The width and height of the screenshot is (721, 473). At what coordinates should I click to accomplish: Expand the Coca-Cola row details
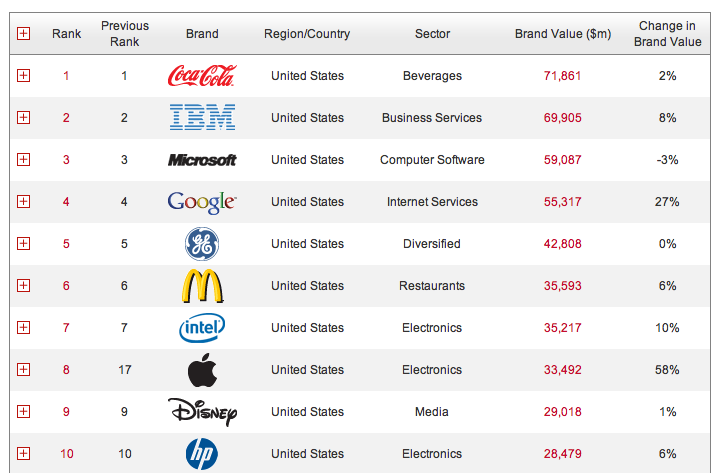[x=23, y=75]
